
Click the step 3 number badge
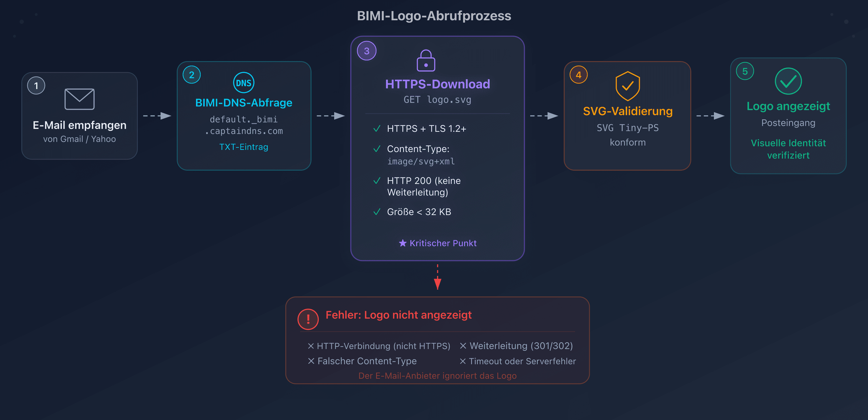366,51
